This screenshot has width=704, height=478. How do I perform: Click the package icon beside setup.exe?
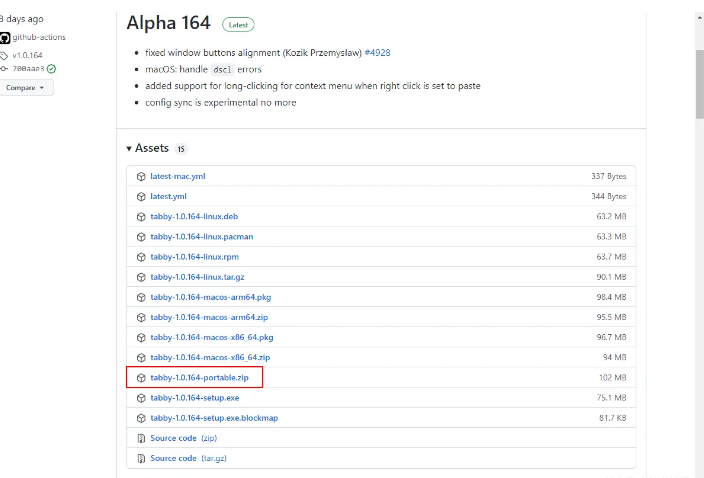(141, 398)
